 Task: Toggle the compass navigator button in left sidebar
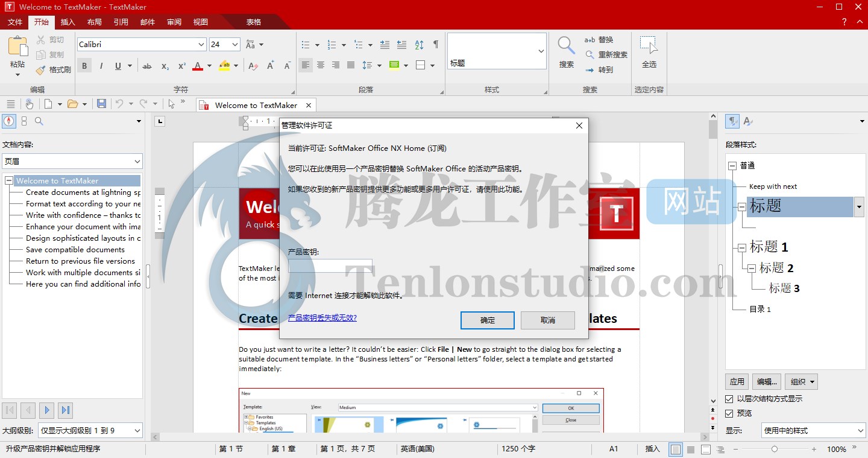9,121
